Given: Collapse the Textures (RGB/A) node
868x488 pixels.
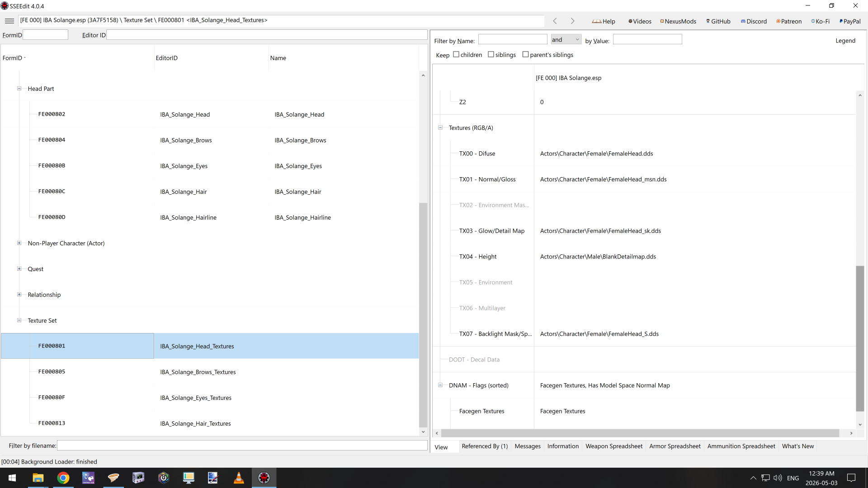Looking at the screenshot, I should 440,128.
